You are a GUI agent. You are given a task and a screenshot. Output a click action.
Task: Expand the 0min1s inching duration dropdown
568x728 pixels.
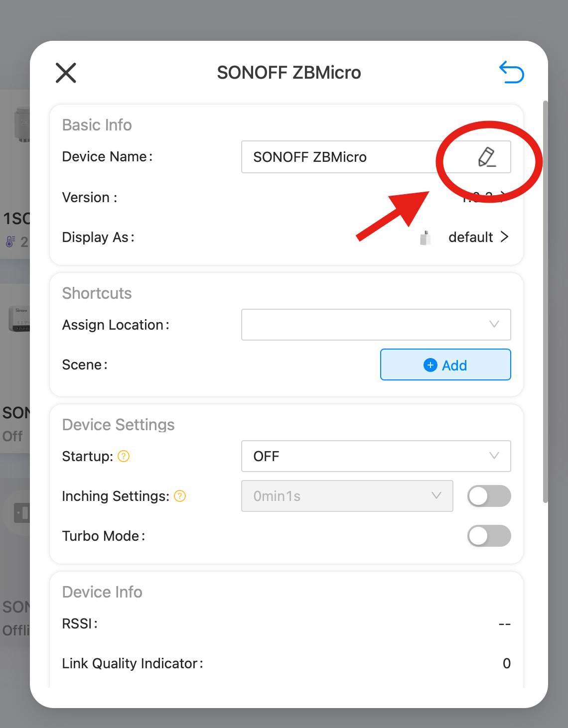[347, 496]
